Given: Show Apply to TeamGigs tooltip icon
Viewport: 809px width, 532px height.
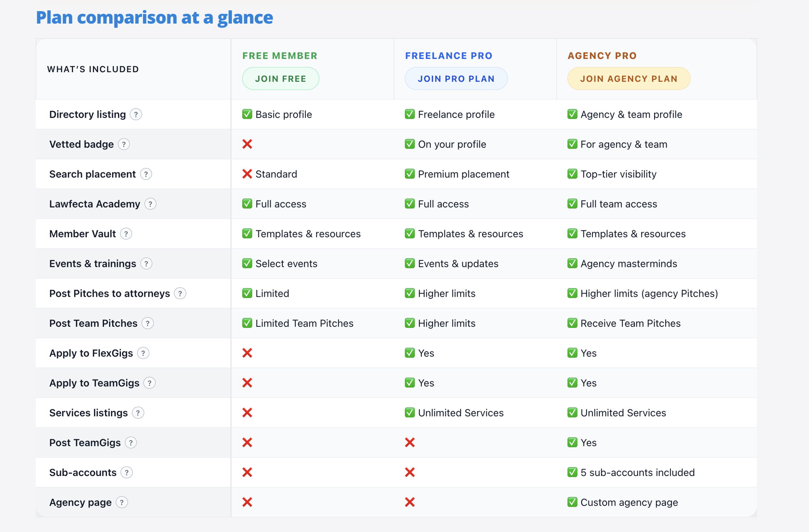Looking at the screenshot, I should coord(150,383).
